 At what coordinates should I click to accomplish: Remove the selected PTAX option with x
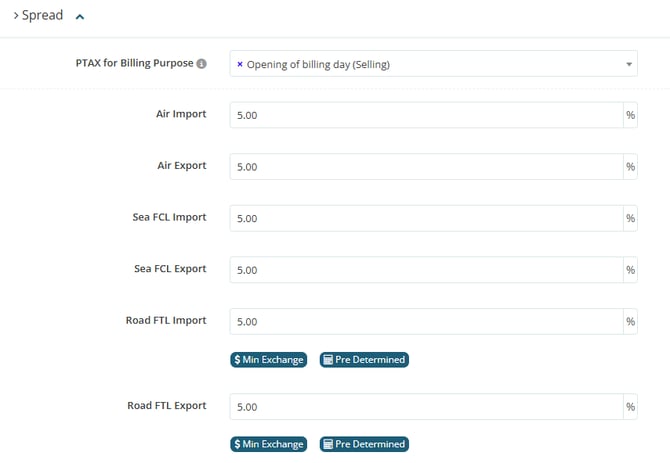click(x=239, y=64)
